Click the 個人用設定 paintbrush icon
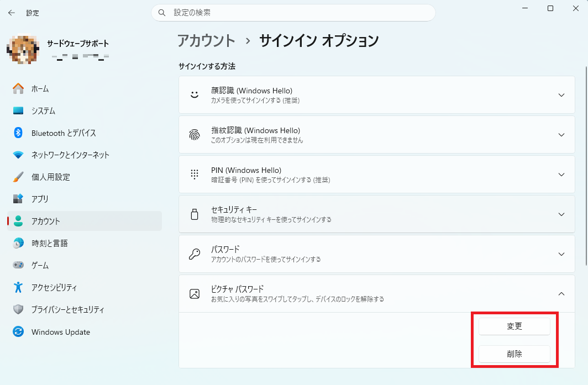The width and height of the screenshot is (588, 385). pyautogui.click(x=18, y=177)
